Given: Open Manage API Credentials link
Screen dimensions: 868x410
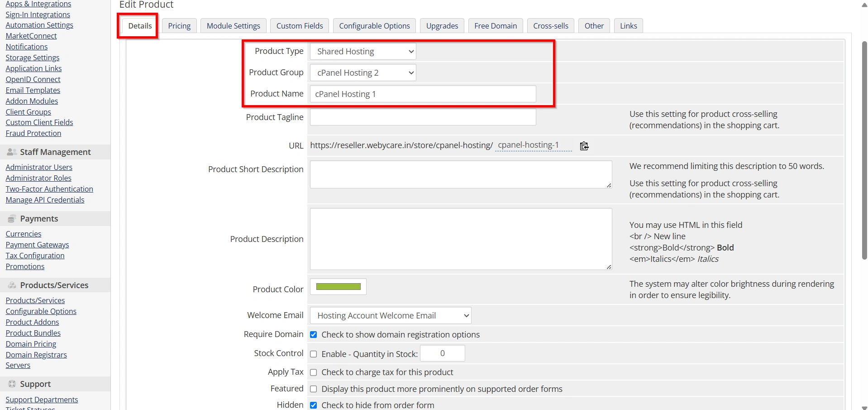Looking at the screenshot, I should (45, 200).
